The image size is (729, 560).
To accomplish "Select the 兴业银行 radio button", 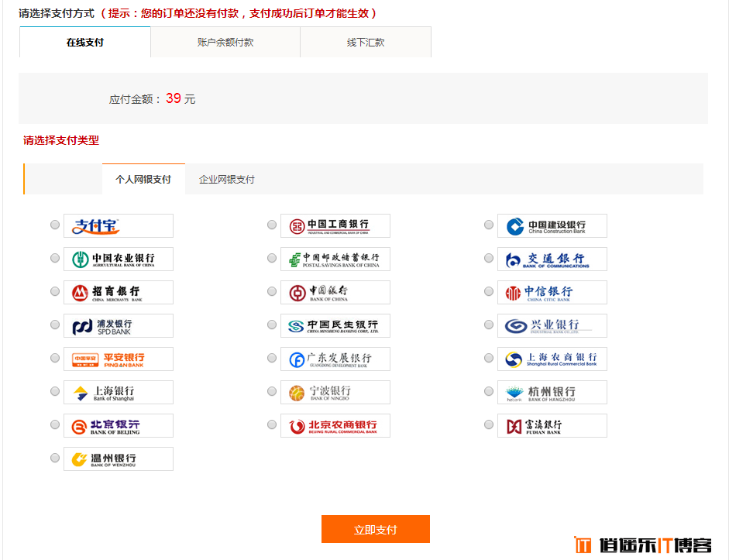I will pyautogui.click(x=489, y=325).
